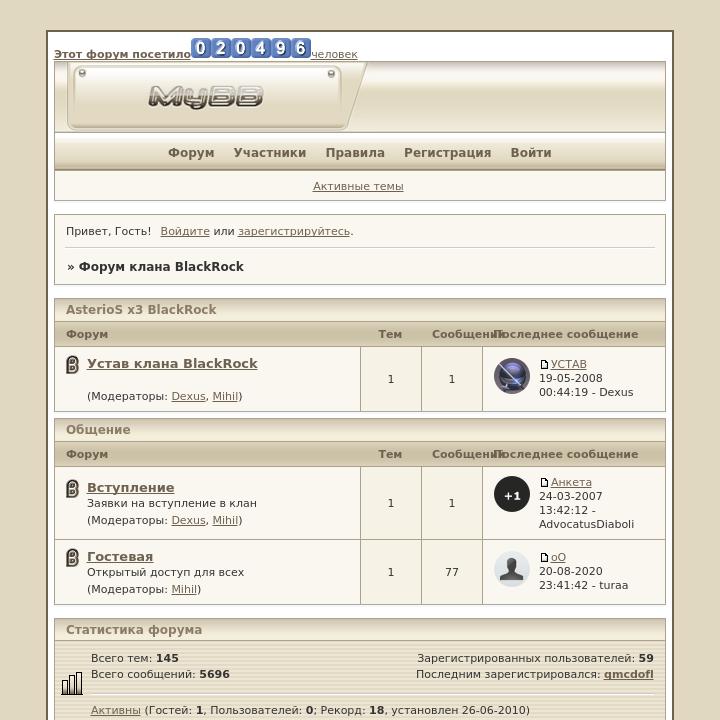The width and height of the screenshot is (720, 720).
Task: Click the Активны link in statistics
Action: tap(116, 710)
